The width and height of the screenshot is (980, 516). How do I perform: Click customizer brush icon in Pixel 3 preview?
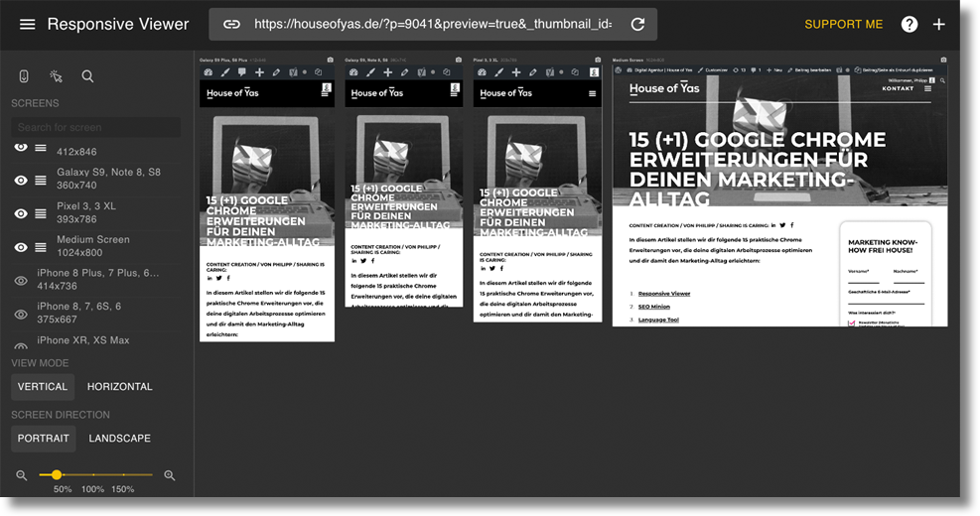coord(498,72)
